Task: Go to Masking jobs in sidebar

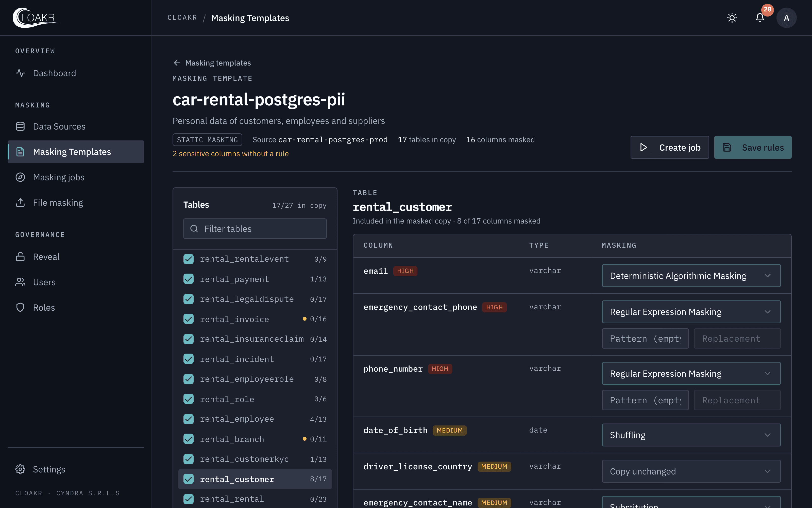Action: coord(76,177)
